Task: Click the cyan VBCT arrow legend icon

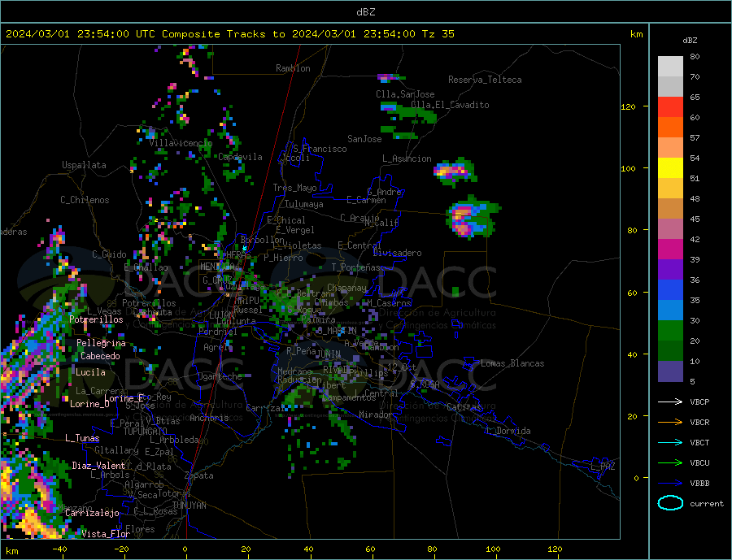Action: point(670,442)
